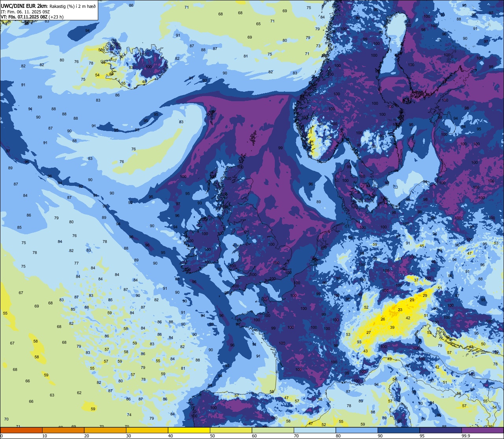Select the indigo 95–99.9 legend swatch

click(441, 430)
